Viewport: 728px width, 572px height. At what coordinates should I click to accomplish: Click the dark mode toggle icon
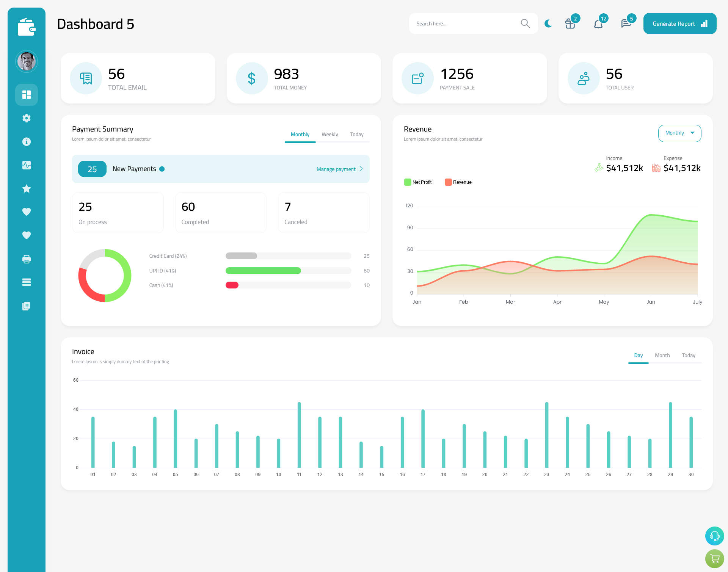(548, 24)
